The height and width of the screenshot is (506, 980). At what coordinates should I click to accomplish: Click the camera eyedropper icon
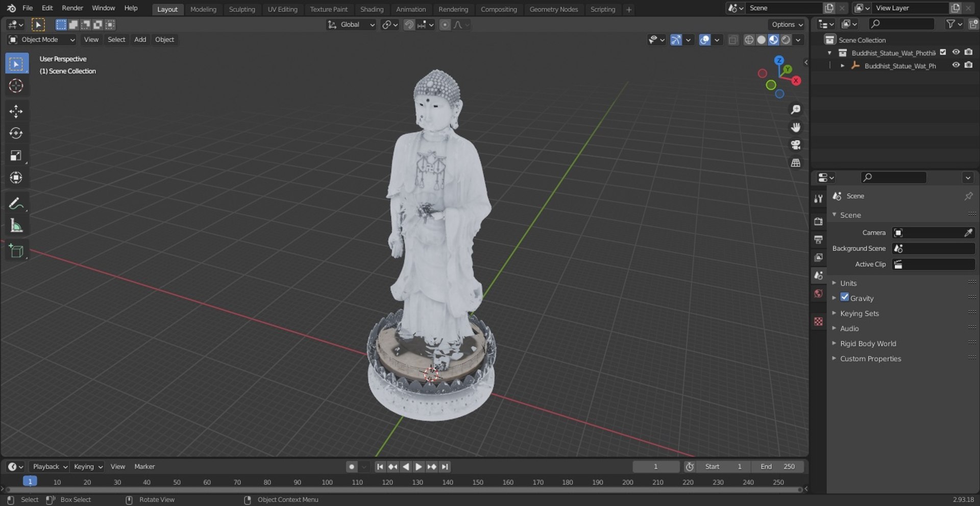[x=968, y=233]
